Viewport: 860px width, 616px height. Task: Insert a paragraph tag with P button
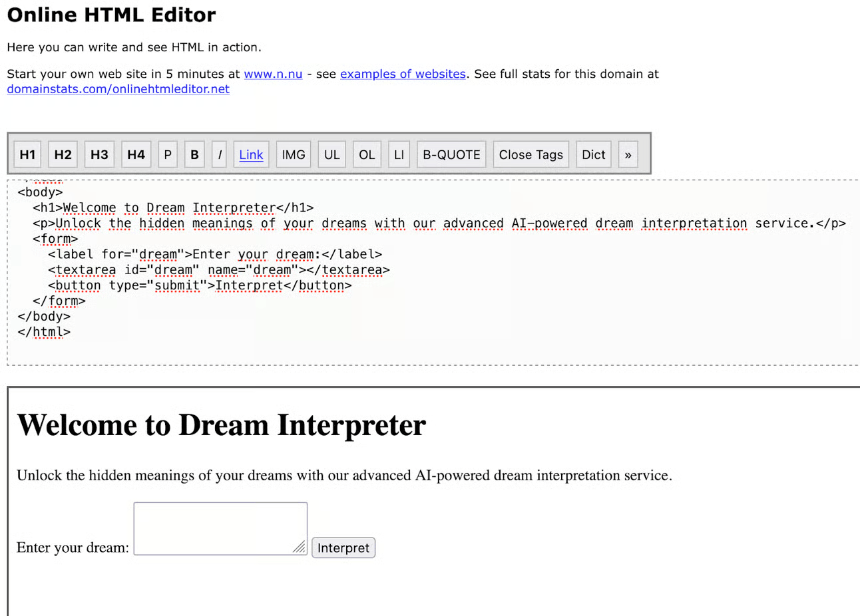[x=168, y=154]
